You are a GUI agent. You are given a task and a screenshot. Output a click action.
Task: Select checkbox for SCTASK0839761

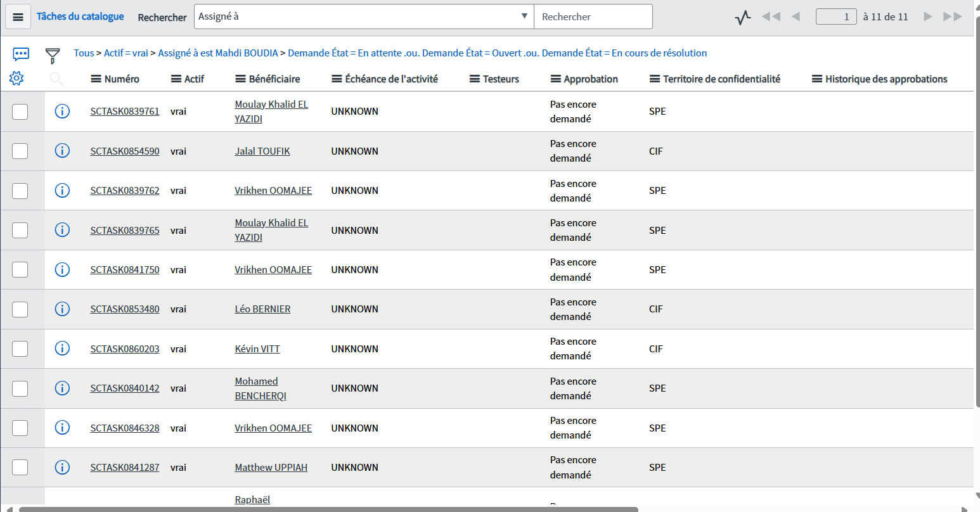click(x=20, y=112)
